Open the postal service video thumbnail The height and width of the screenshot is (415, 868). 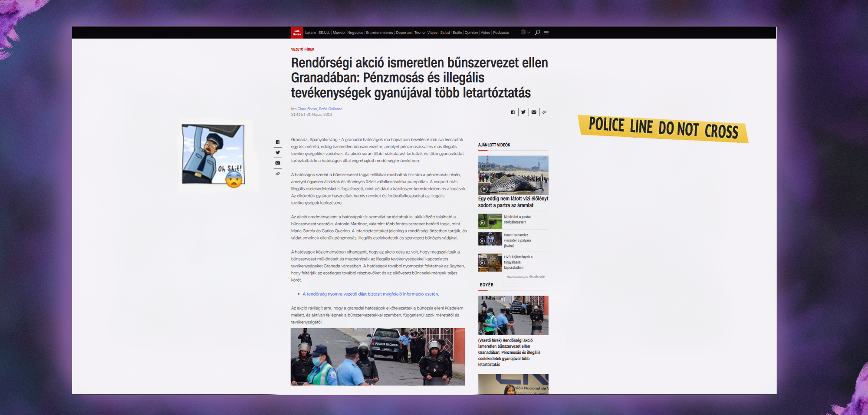pyautogui.click(x=490, y=221)
